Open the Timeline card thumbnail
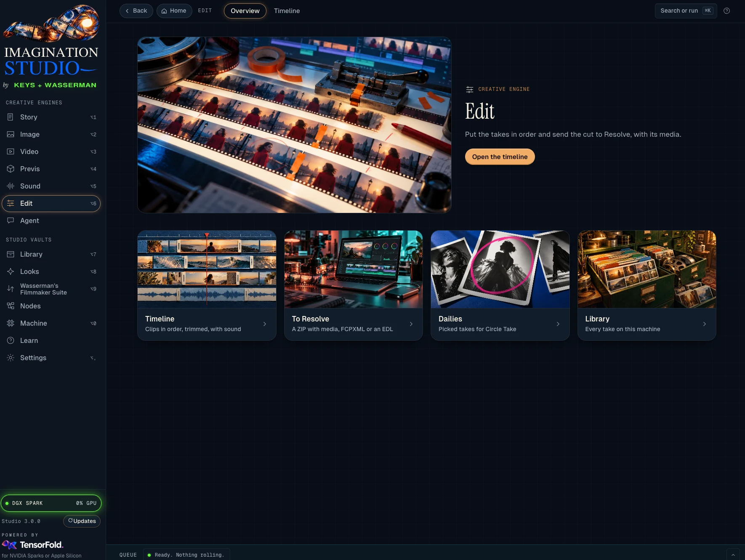Viewport: 745px width, 560px height. click(207, 269)
